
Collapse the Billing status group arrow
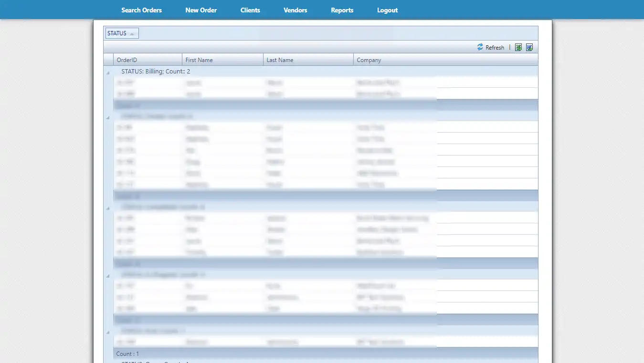[x=108, y=73]
